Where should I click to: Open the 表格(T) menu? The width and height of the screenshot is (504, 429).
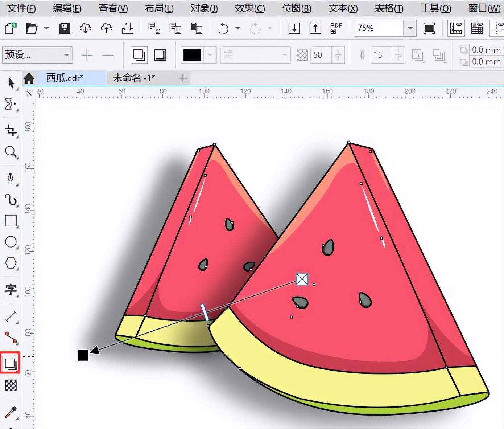(x=389, y=8)
